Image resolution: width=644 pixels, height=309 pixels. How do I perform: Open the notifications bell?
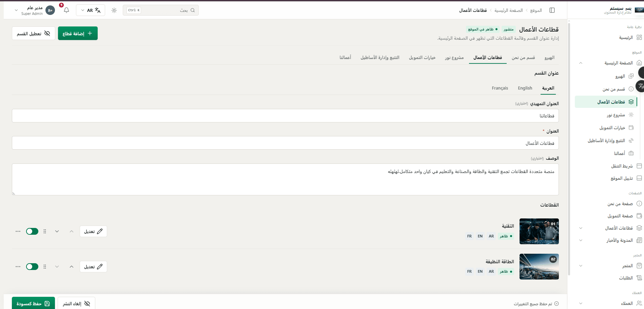[66, 10]
